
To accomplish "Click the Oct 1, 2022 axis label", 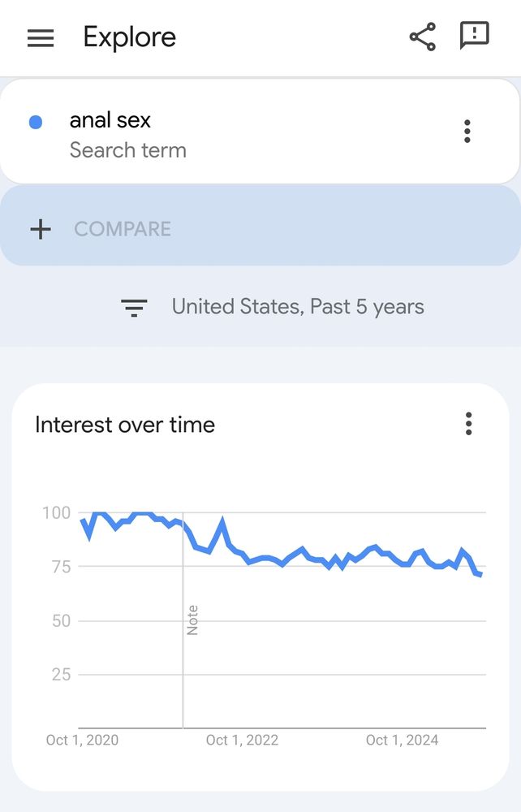I will pos(242,740).
